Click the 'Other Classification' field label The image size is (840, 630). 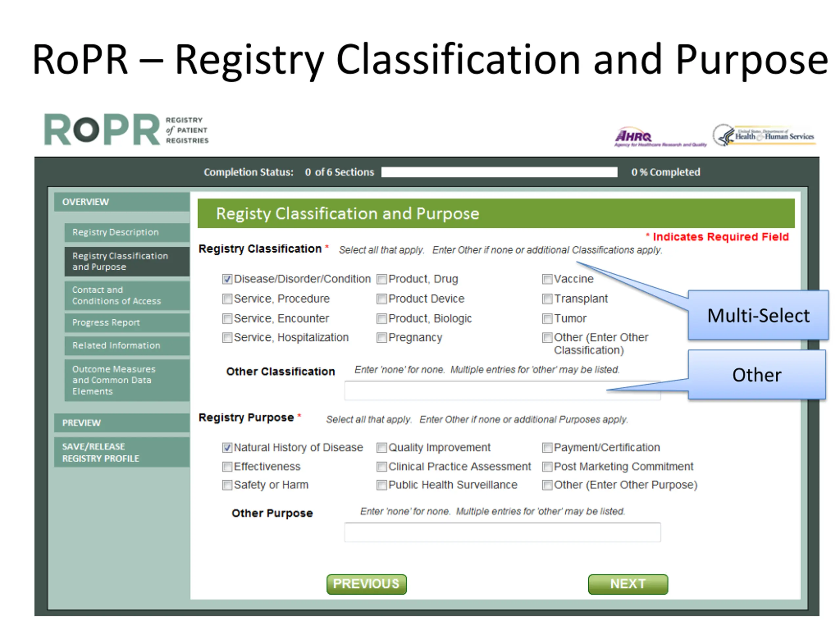(281, 372)
